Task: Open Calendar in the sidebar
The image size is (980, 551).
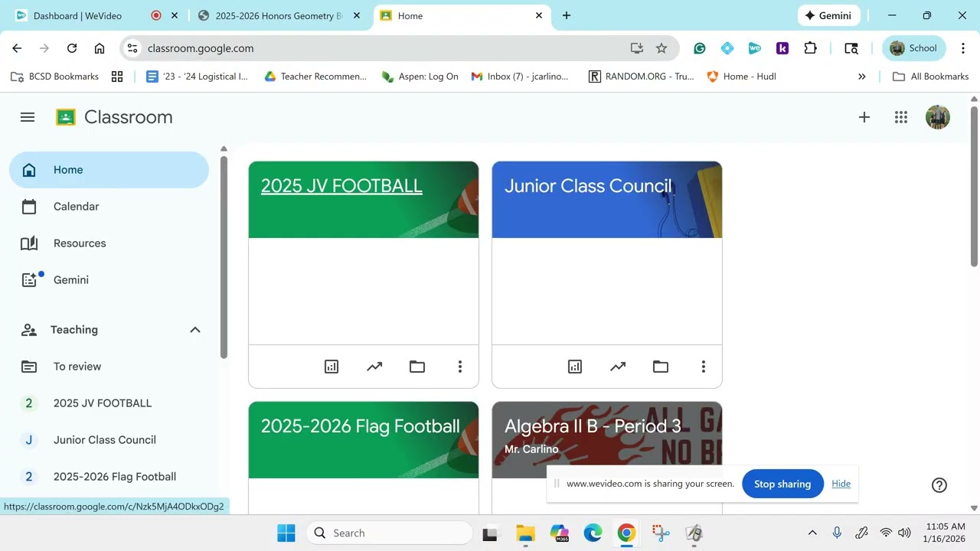Action: click(x=109, y=207)
